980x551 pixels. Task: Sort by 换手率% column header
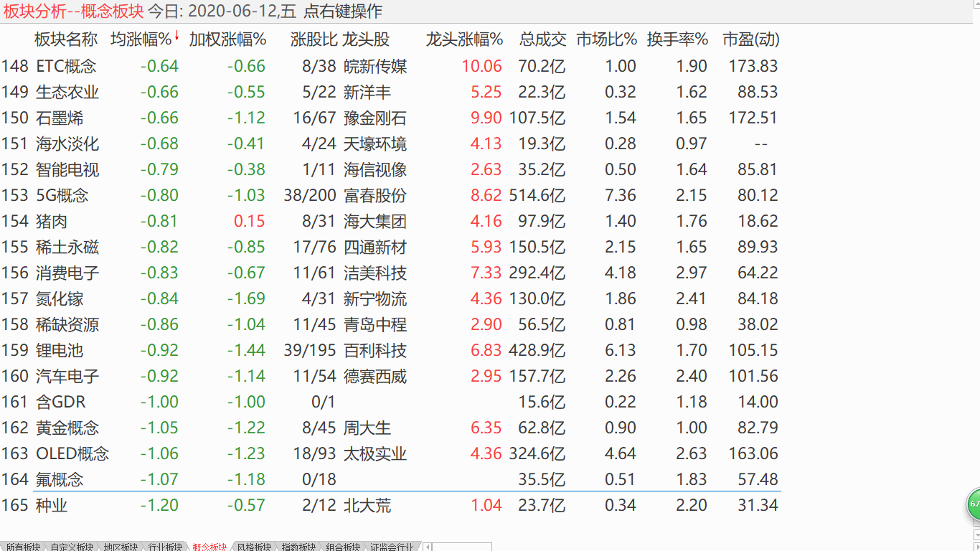pos(677,39)
